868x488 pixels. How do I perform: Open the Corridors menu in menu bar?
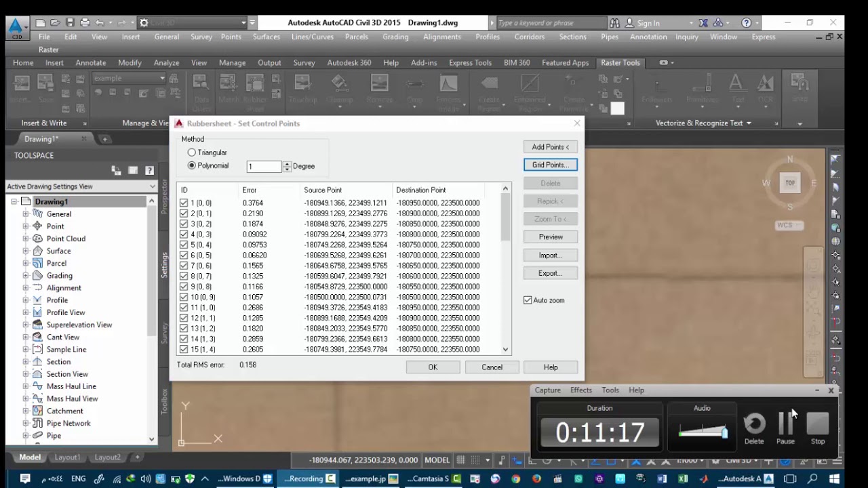(x=529, y=37)
